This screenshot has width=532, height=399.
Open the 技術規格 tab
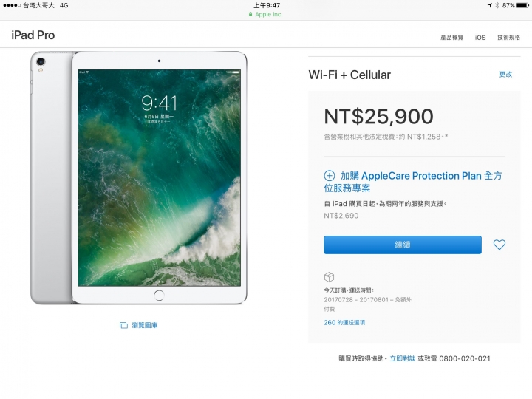(508, 38)
